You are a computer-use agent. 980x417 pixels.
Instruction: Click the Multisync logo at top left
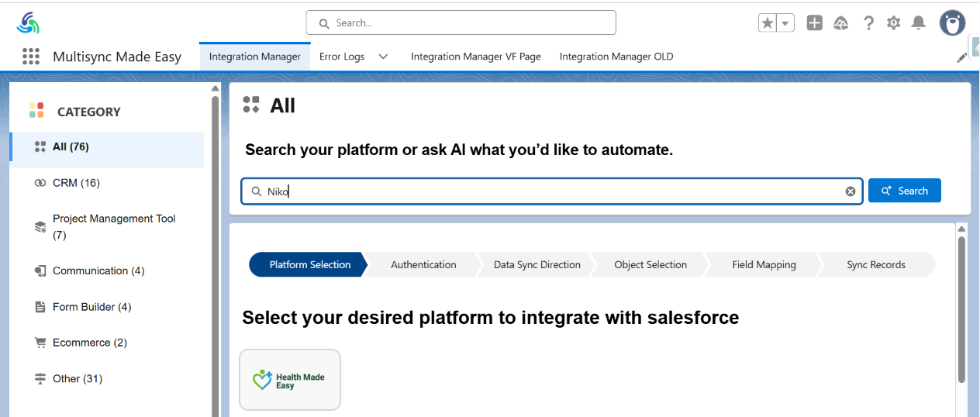point(28,22)
